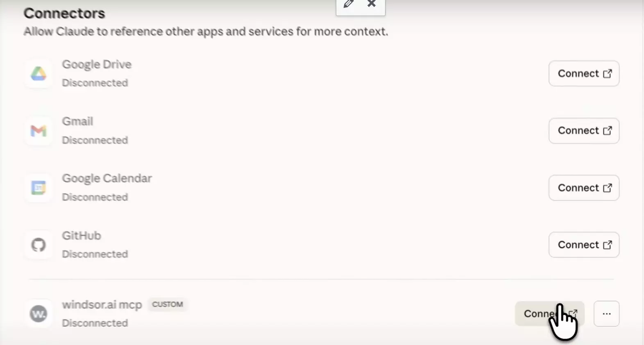Viewport: 644px width, 345px height.
Task: Click the pencil edit icon at top
Action: [348, 4]
